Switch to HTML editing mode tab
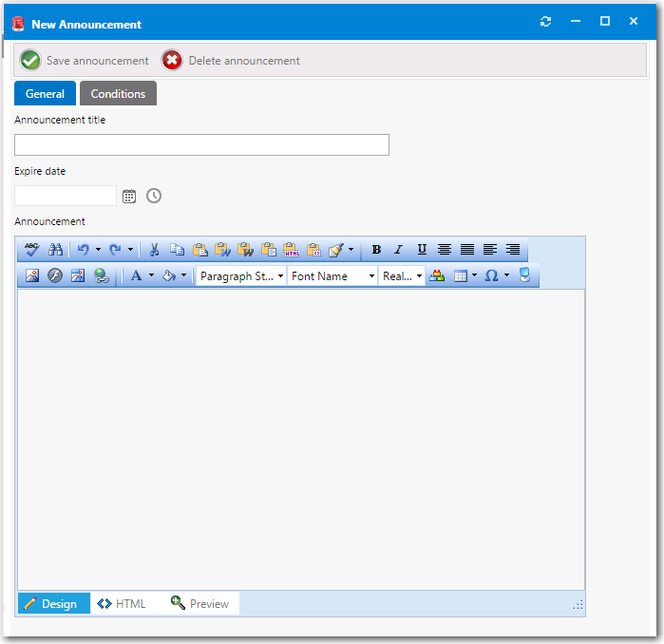The image size is (664, 644). tap(122, 604)
